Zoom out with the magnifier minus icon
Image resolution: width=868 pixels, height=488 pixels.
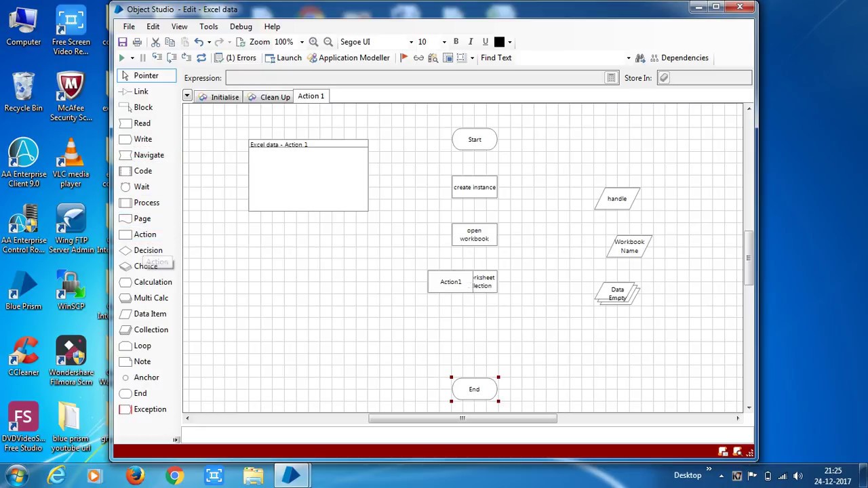point(328,42)
